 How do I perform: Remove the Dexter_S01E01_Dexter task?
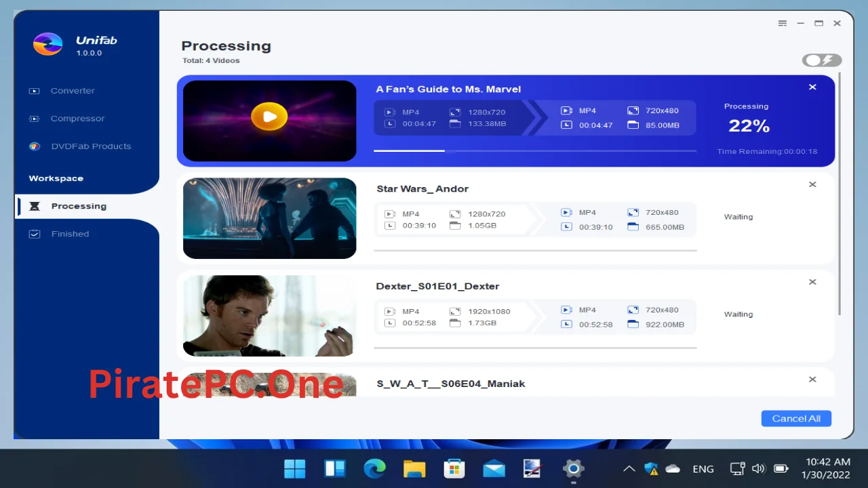click(812, 282)
